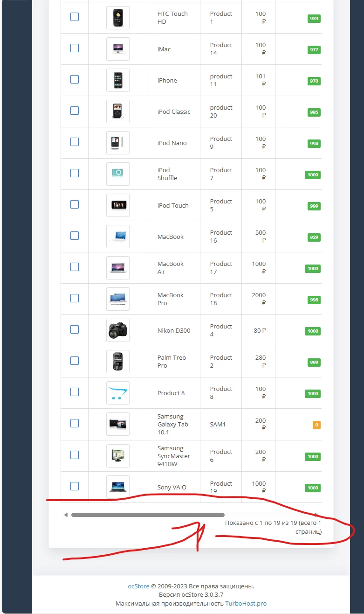Check the iPod Classic row checkbox
The height and width of the screenshot is (614, 364).
75,111
